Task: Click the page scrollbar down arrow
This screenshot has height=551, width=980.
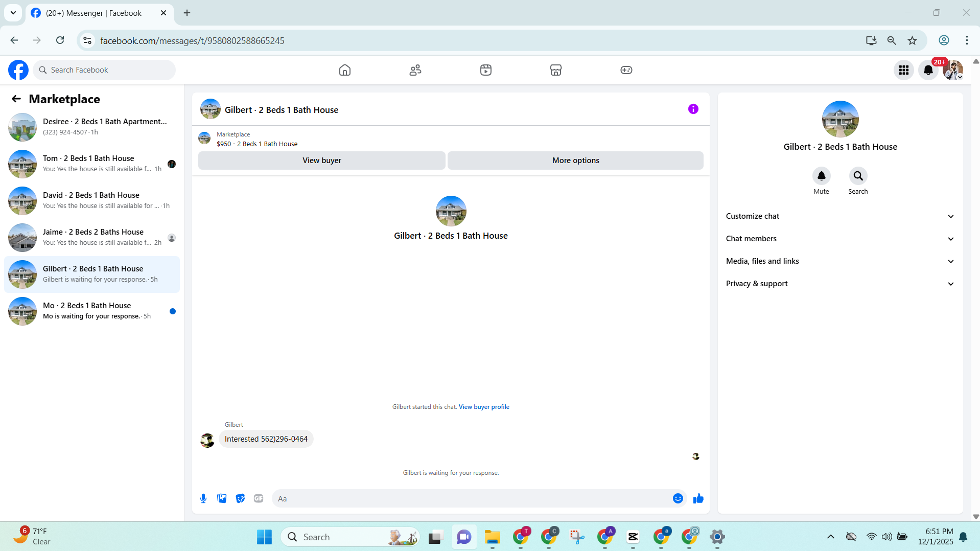Action: click(x=975, y=516)
